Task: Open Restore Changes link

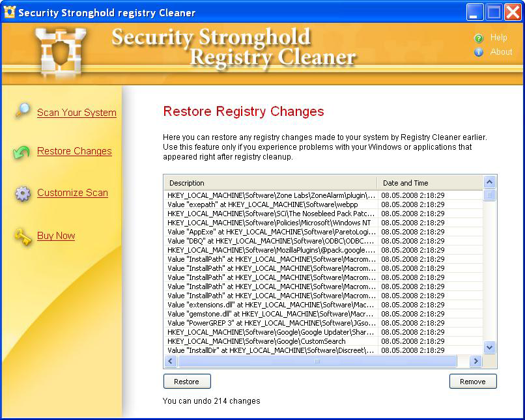Action: click(x=74, y=151)
